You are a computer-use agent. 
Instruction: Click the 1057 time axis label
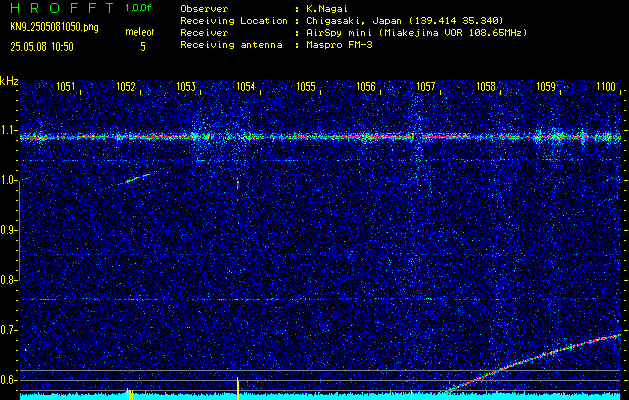click(x=426, y=86)
